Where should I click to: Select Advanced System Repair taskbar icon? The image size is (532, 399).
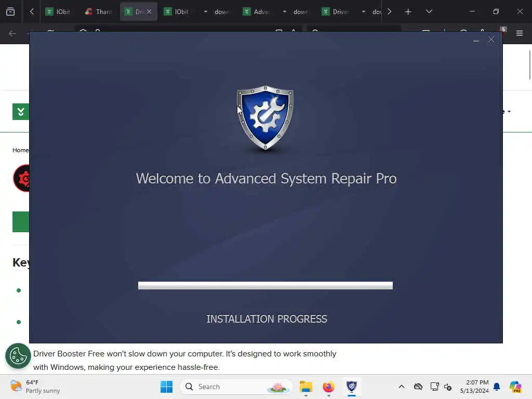point(352,387)
